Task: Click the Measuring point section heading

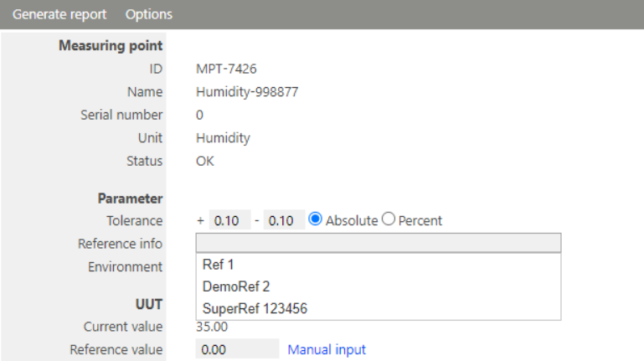Action: 111,45
